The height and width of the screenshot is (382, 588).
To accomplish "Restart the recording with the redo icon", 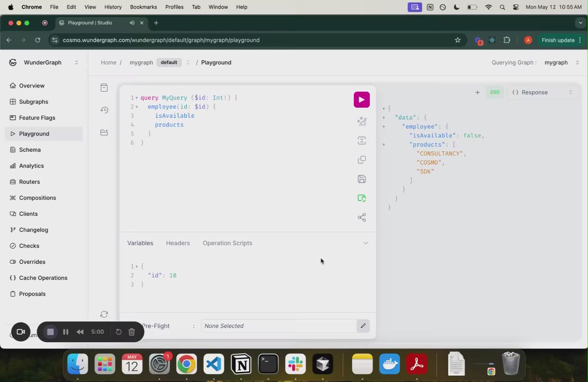I will point(118,332).
